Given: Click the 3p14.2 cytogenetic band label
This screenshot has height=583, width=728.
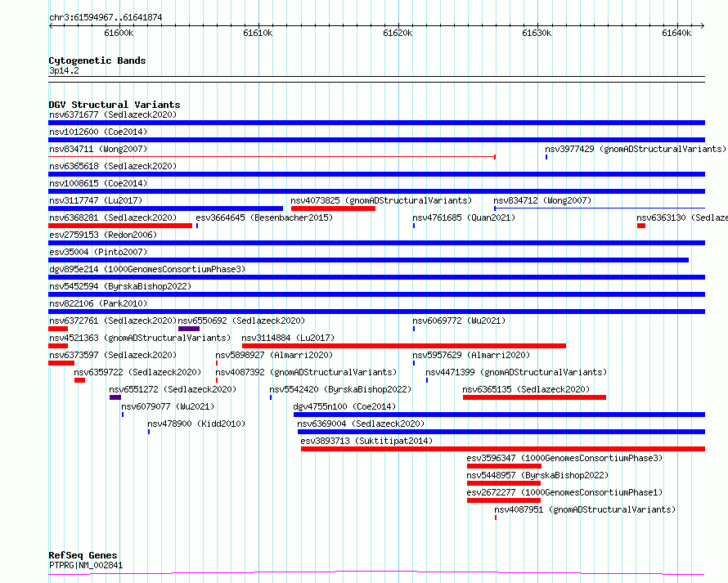Looking at the screenshot, I should coord(64,70).
